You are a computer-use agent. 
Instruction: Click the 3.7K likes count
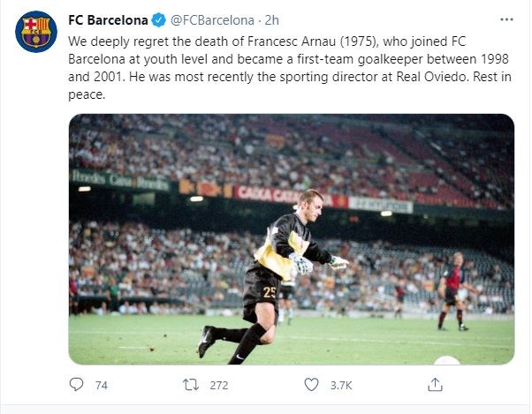pos(341,386)
